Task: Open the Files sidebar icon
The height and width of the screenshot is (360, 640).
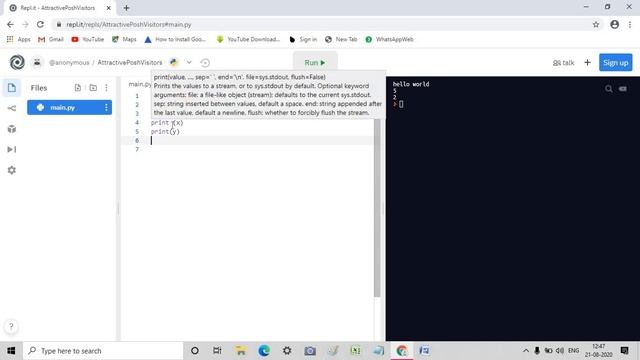Action: pos(12,88)
